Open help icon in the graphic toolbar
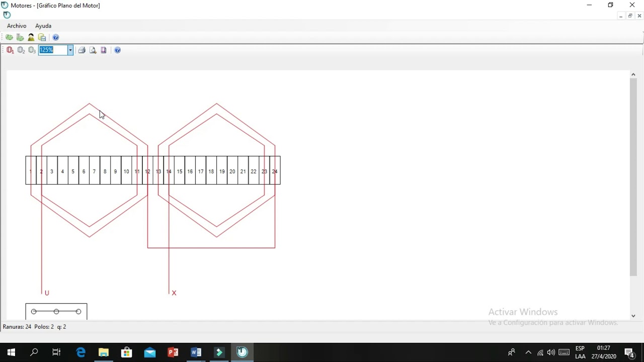This screenshot has width=644, height=362. tap(117, 50)
